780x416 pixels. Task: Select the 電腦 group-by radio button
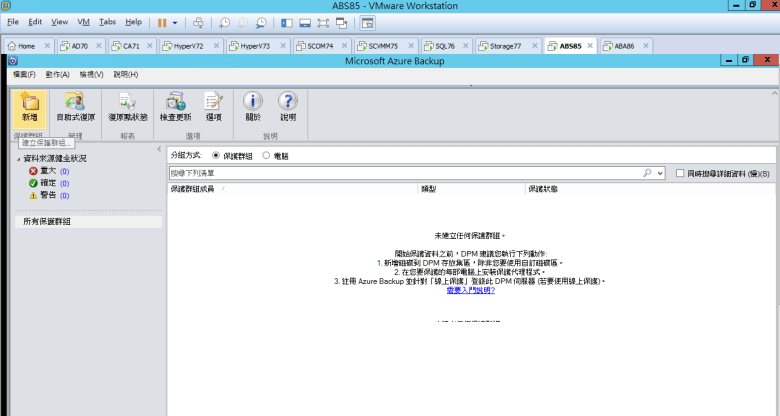pyautogui.click(x=266, y=155)
